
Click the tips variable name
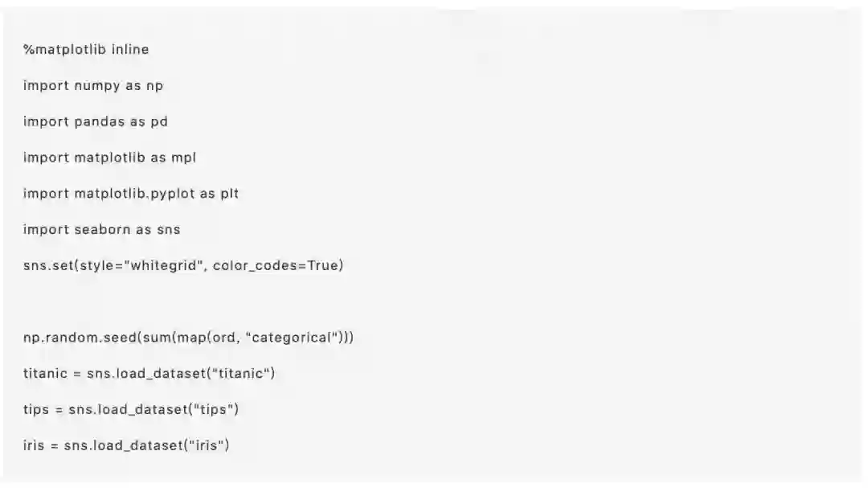tap(36, 409)
